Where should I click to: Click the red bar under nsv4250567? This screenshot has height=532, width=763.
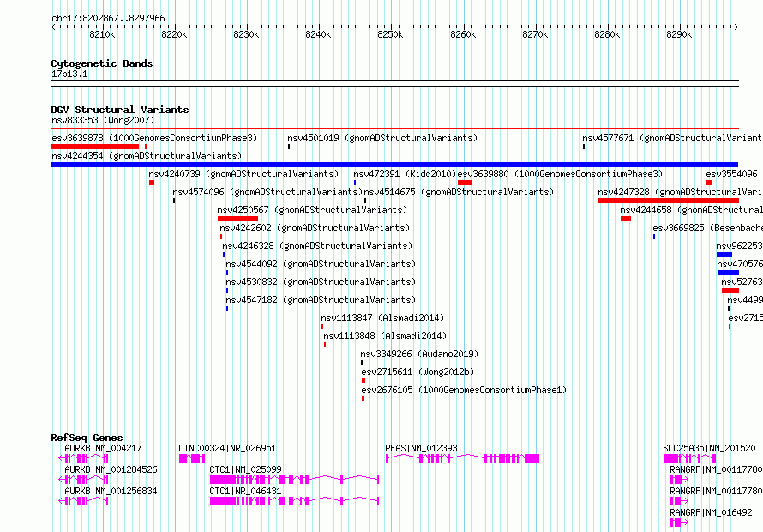pos(238,218)
